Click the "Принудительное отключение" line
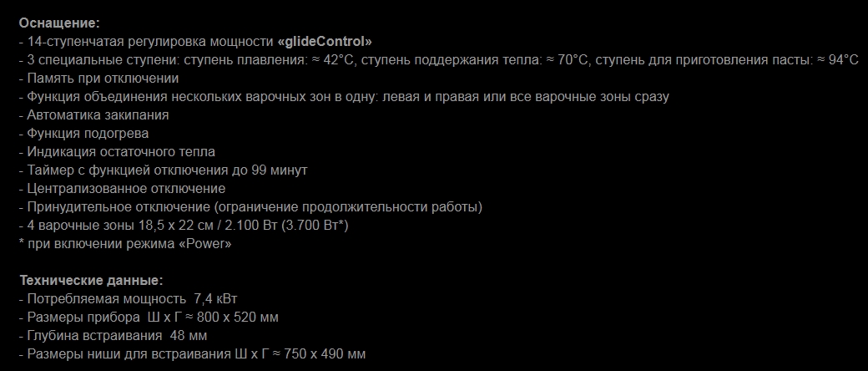The image size is (868, 371). 119,206
